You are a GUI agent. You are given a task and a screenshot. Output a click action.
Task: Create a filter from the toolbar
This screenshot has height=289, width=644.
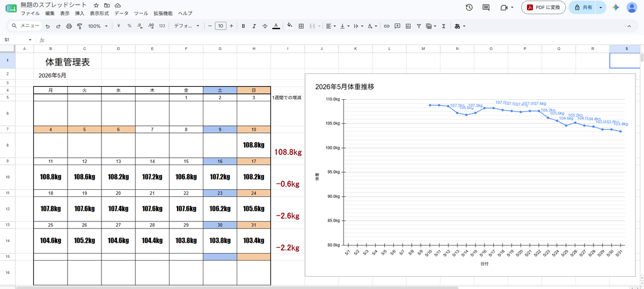click(419, 26)
